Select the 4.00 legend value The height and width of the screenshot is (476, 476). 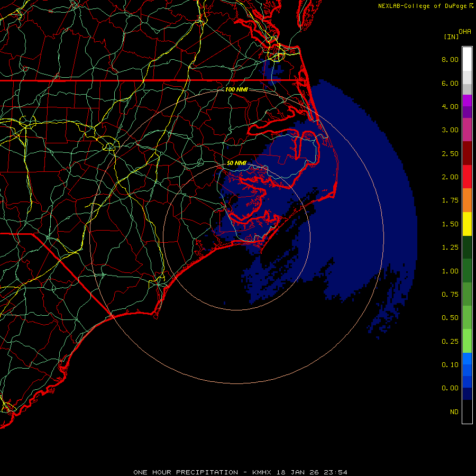coord(450,106)
